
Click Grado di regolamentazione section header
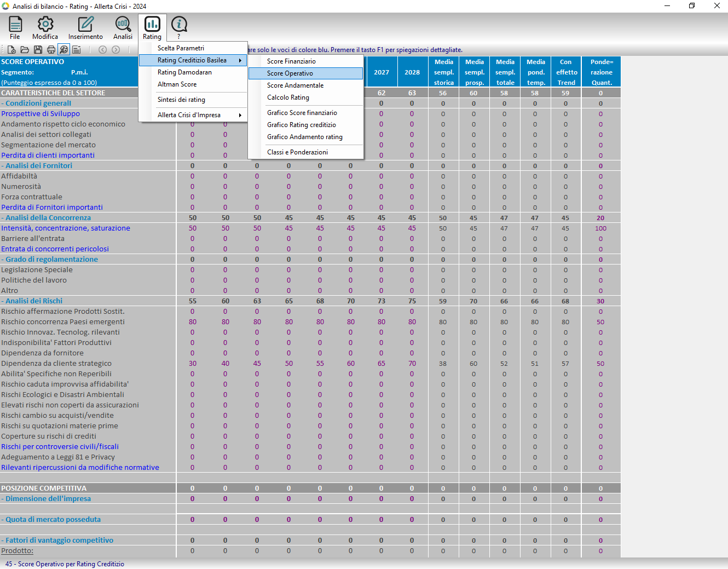coord(49,260)
